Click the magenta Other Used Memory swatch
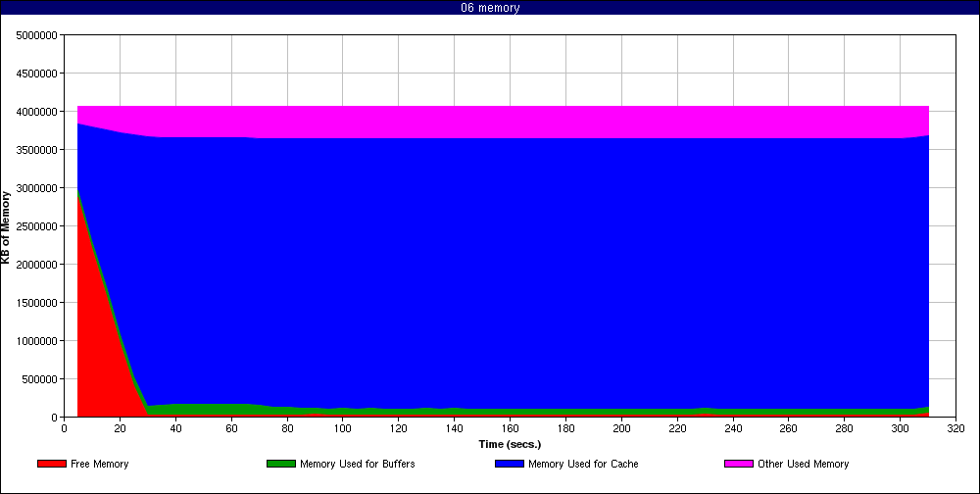 coord(739,464)
